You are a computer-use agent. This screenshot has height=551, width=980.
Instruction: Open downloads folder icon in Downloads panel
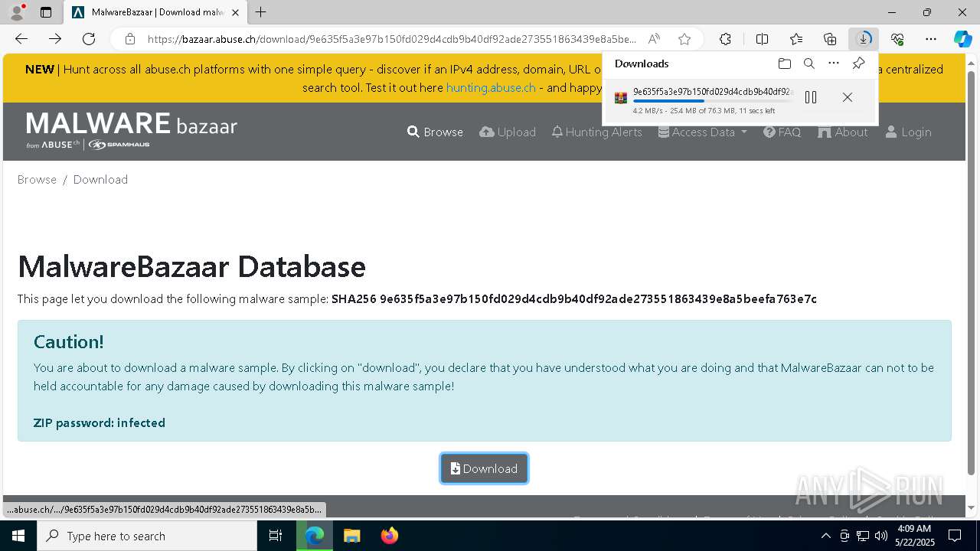click(x=784, y=64)
